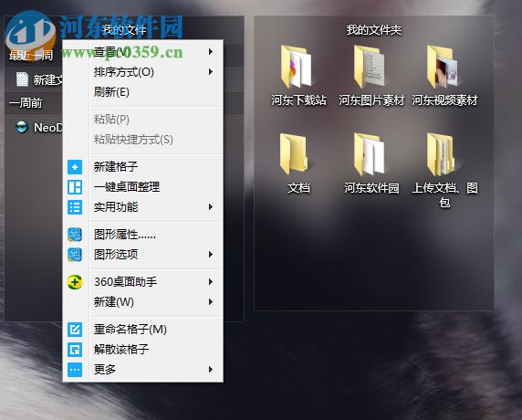Screen dimensions: 522x420
Task: Click the graphics icon beside 图形属性
Action: (x=75, y=235)
